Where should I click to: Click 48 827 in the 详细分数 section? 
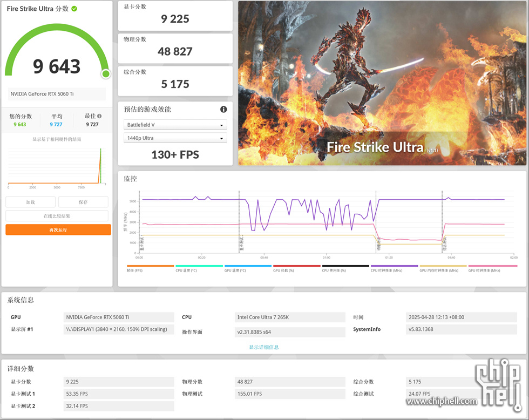tap(290, 382)
